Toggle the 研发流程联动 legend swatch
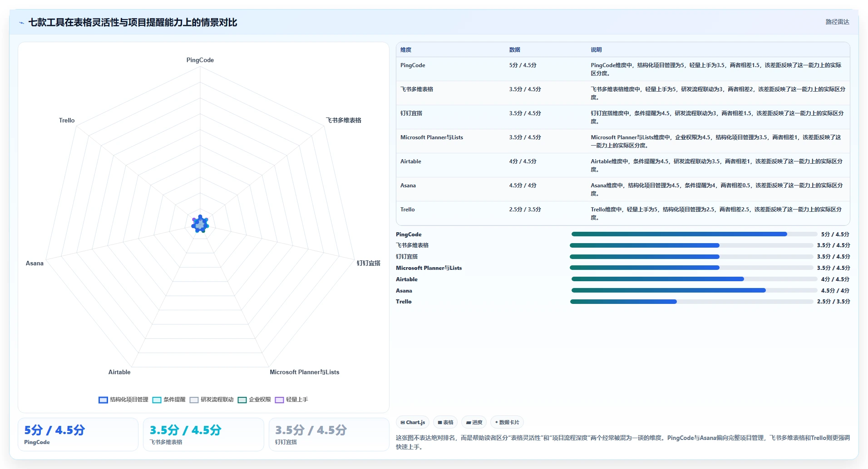The image size is (868, 469). (194, 400)
